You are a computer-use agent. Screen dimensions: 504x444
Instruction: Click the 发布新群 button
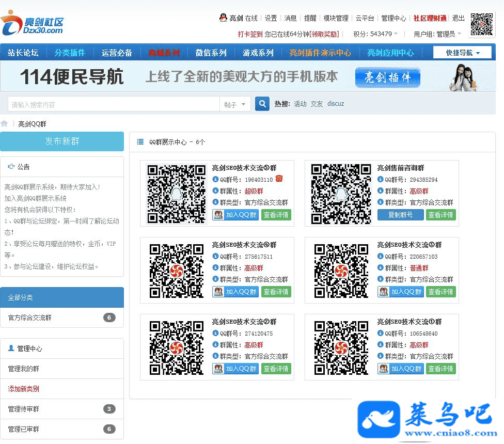pyautogui.click(x=62, y=141)
